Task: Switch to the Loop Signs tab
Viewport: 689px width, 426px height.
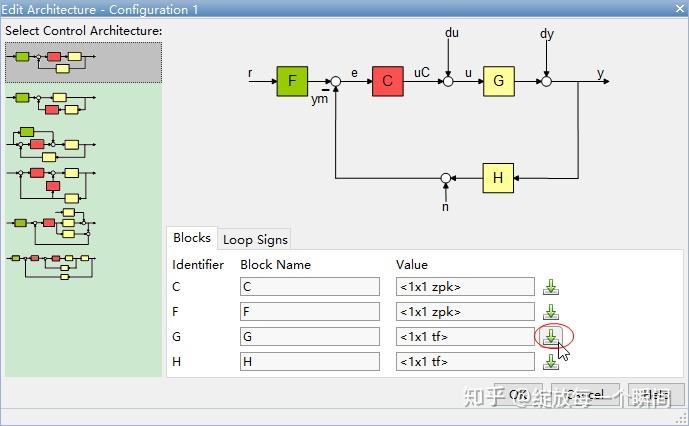Action: [255, 240]
